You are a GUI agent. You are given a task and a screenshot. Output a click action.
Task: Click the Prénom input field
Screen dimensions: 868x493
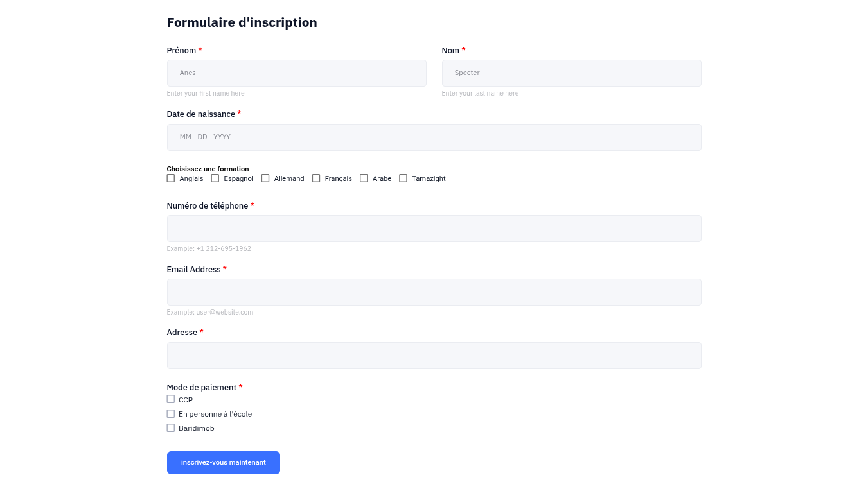[x=297, y=73]
